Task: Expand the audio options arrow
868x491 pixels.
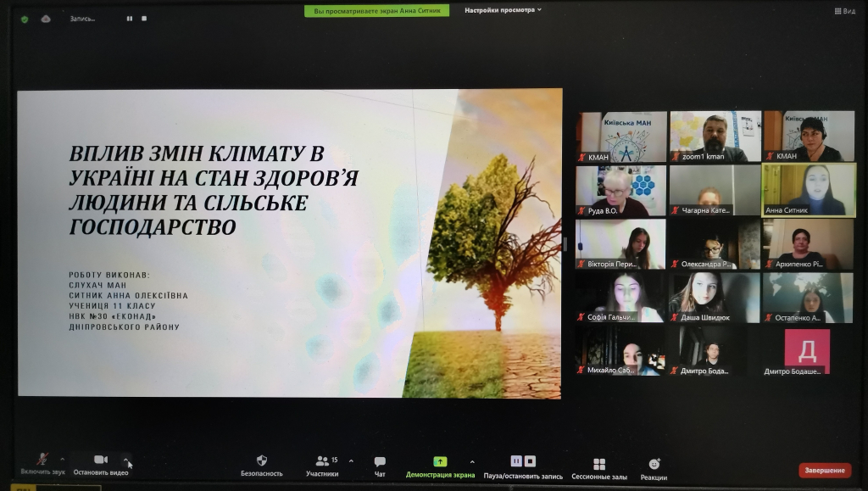Action: point(62,460)
